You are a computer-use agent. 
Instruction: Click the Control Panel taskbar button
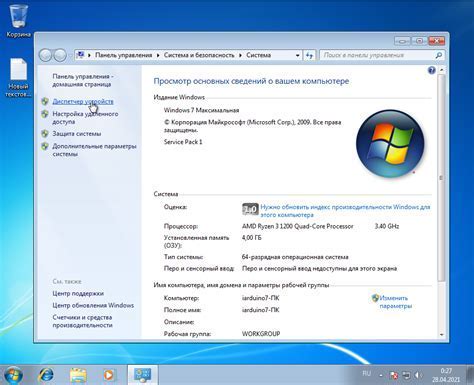pos(142,375)
